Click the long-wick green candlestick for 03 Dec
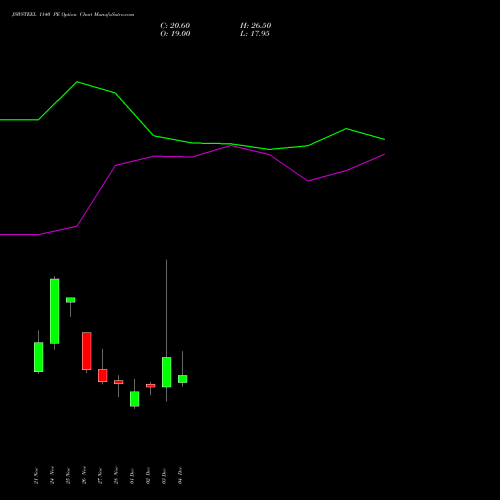This screenshot has width=500, height=500. 167,372
